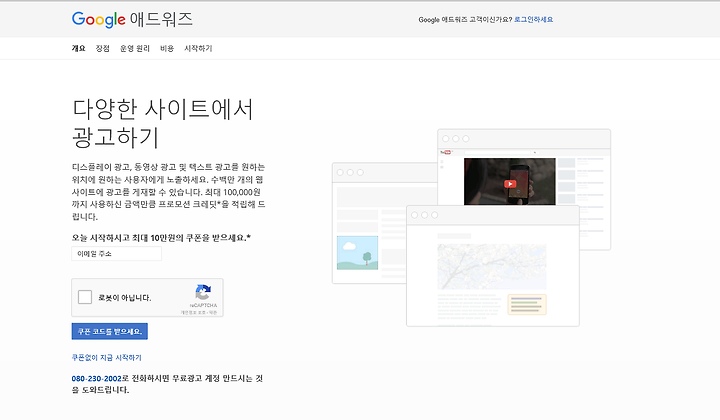720x420 pixels.
Task: Click the 080-230-2002 phone number link
Action: (x=96, y=379)
